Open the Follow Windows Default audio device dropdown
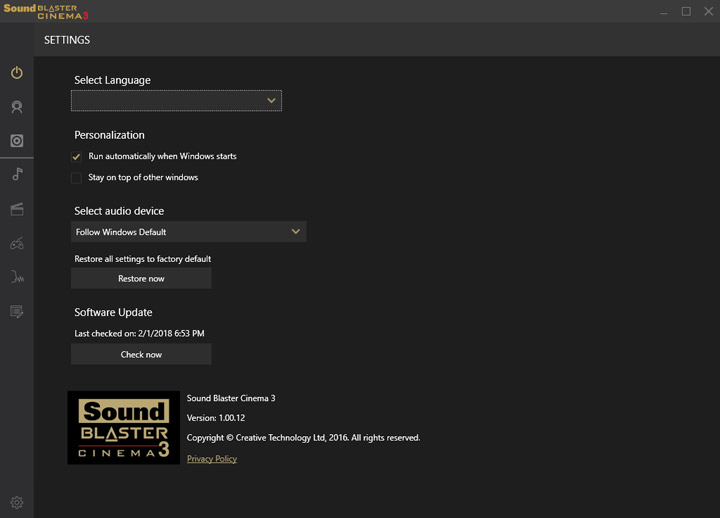The width and height of the screenshot is (720, 518). pyautogui.click(x=189, y=231)
